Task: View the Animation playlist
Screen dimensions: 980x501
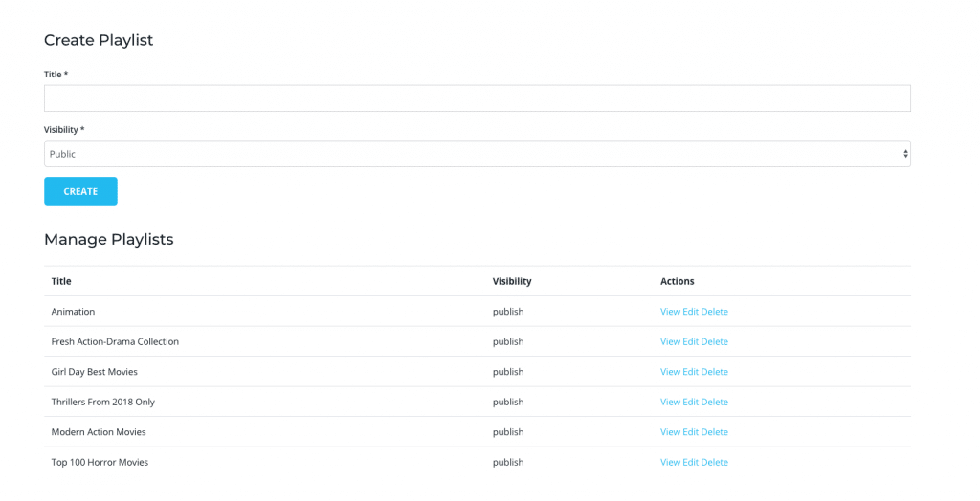Action: point(670,312)
